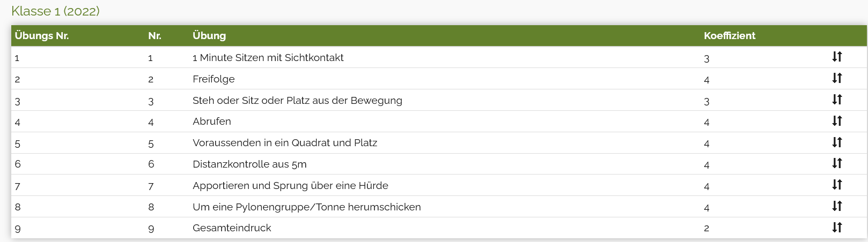
Task: Click the Übung column header
Action: tap(209, 36)
